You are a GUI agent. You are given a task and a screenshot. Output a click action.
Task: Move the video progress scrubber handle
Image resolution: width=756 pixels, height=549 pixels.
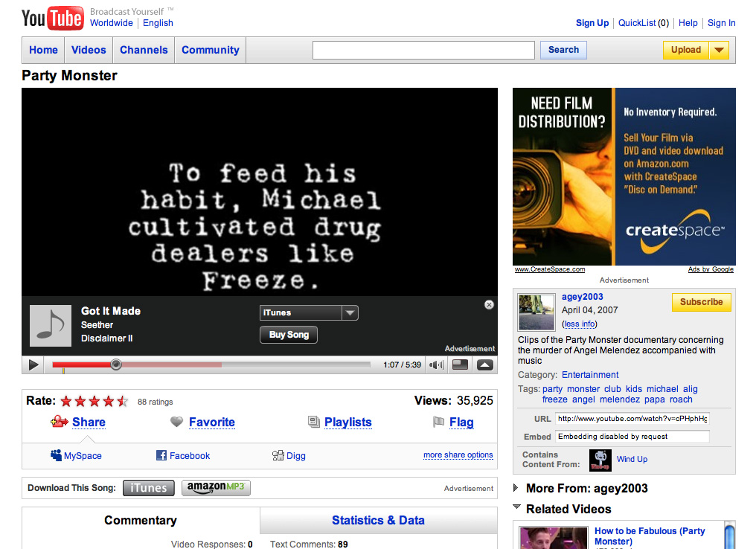click(116, 365)
